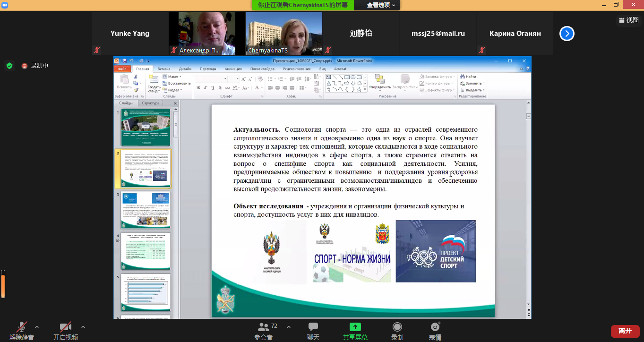The height and width of the screenshot is (342, 644).
Task: Expand participants options arrow
Action: (x=289, y=326)
